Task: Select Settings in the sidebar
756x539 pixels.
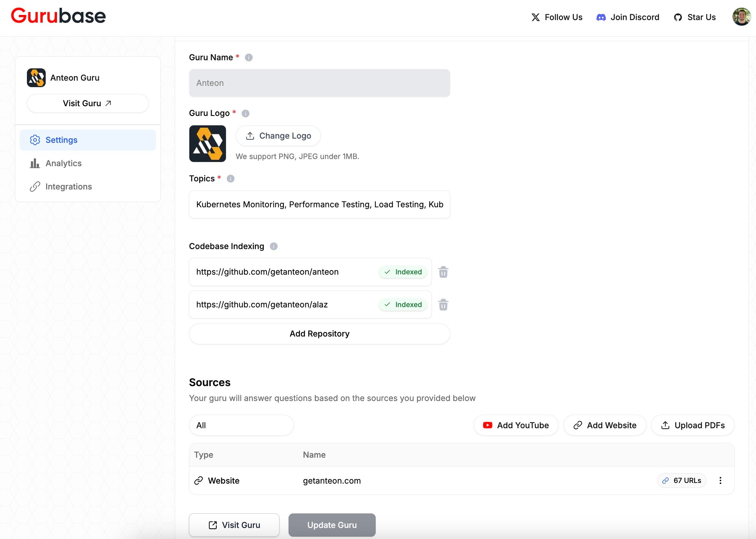Action: [61, 140]
